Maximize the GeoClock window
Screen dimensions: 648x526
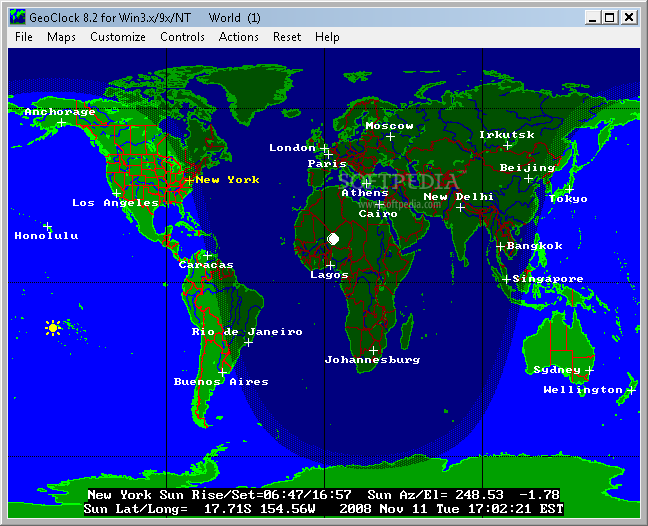point(610,17)
